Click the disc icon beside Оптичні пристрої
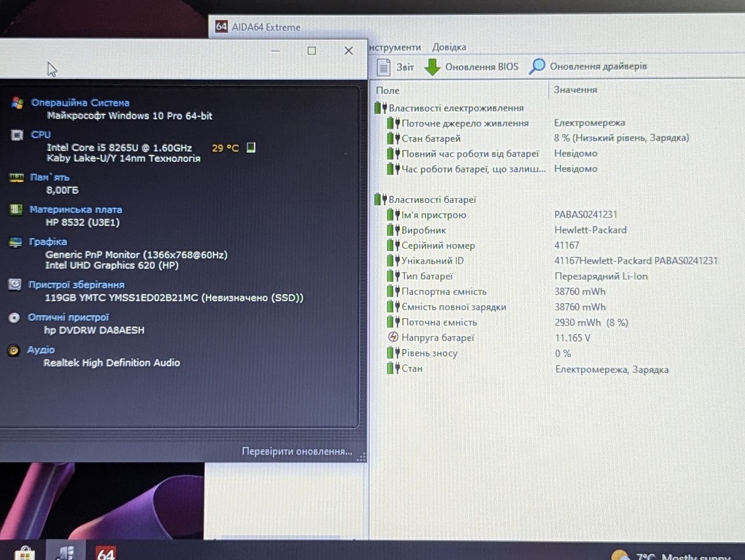The width and height of the screenshot is (745, 560). [15, 318]
